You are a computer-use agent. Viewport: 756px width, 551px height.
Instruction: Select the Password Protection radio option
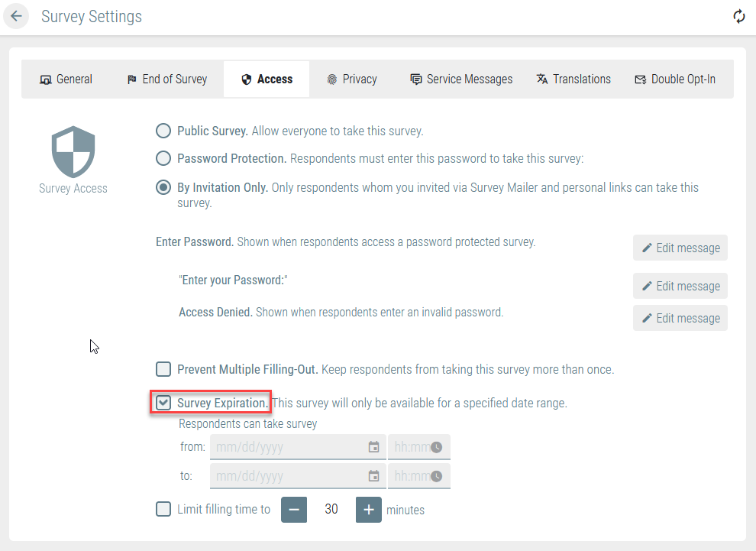(163, 158)
